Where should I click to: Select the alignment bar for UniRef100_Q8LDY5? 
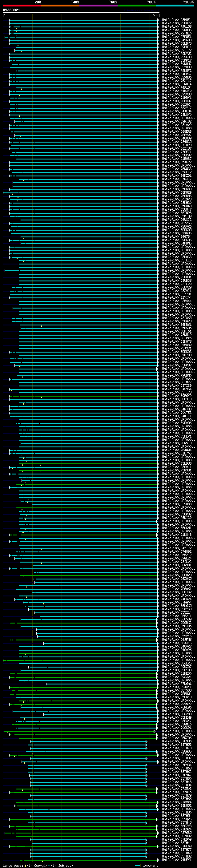click(84, 43)
